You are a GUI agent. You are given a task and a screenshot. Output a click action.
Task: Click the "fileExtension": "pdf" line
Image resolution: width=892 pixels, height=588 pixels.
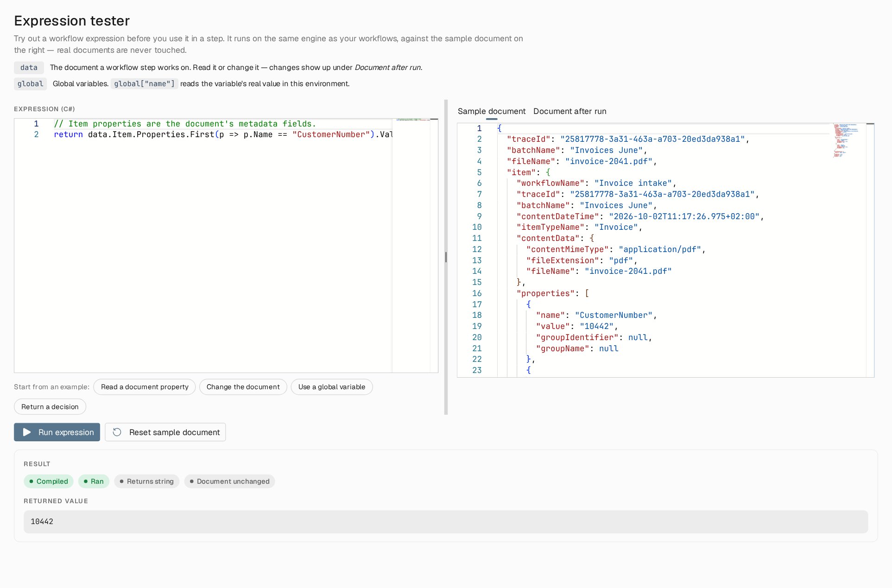coord(582,260)
